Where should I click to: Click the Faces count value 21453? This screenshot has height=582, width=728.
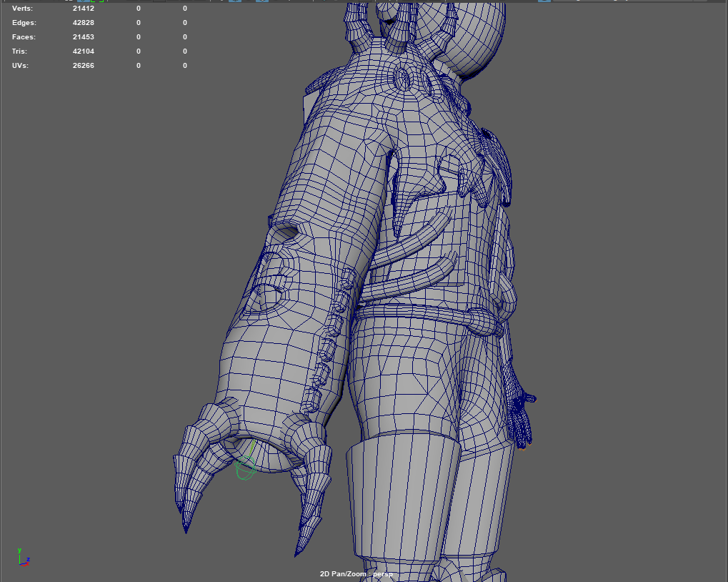click(x=84, y=37)
